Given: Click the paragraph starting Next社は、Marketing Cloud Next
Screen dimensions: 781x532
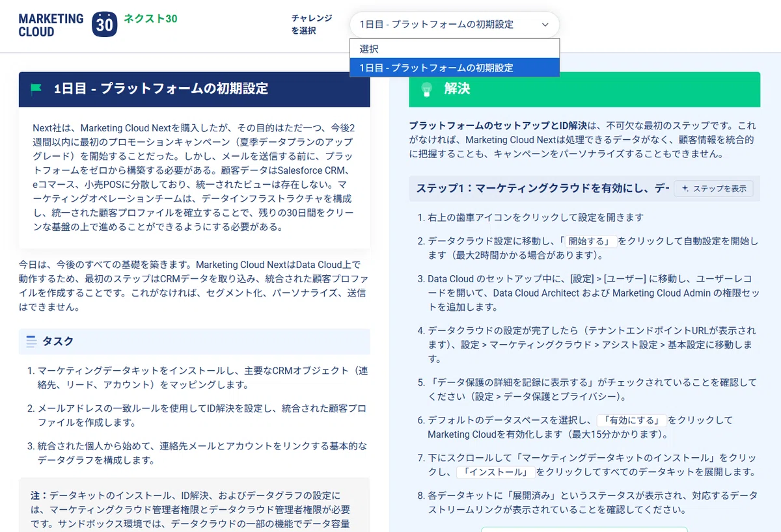Looking at the screenshot, I should pyautogui.click(x=194, y=178).
